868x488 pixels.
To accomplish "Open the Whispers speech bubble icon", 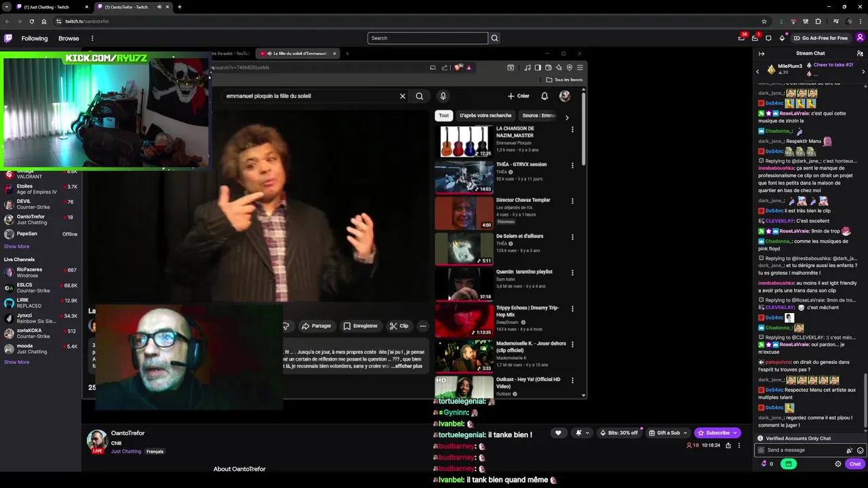I will coord(768,38).
